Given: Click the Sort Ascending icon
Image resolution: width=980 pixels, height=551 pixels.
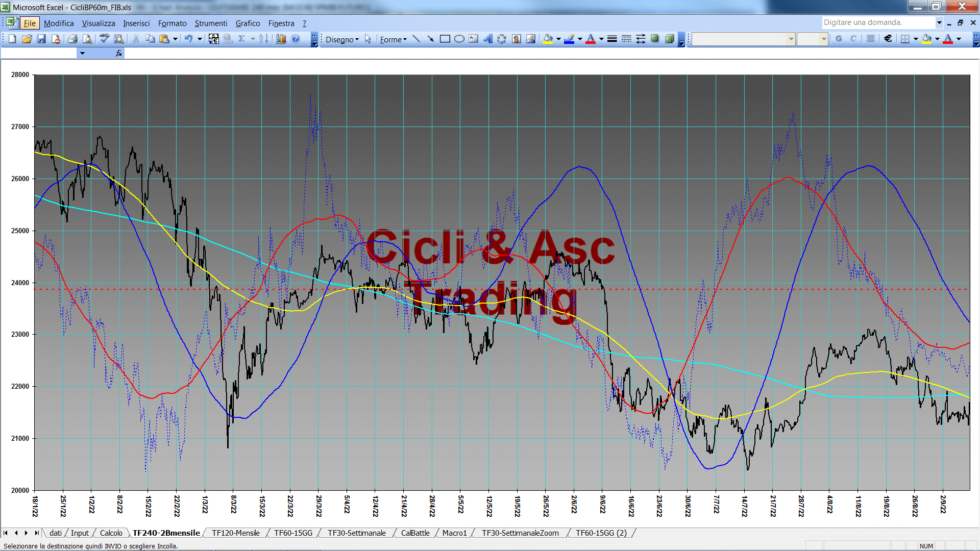Looking at the screenshot, I should [x=263, y=39].
